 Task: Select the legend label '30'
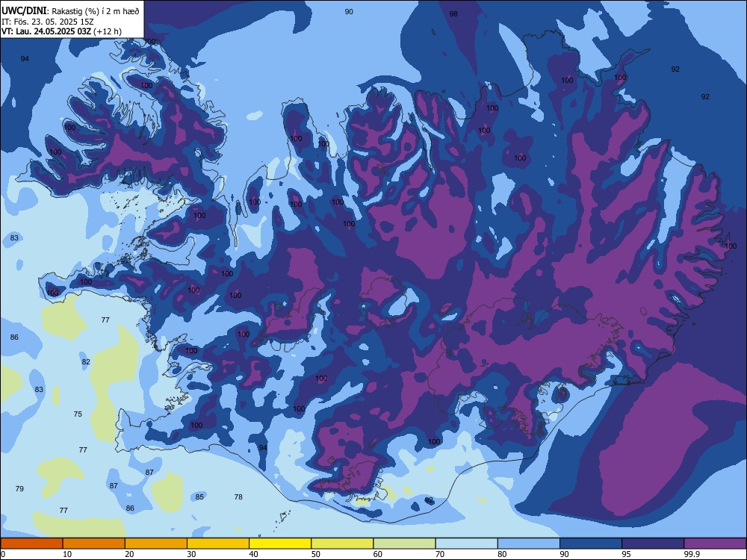pos(191,554)
